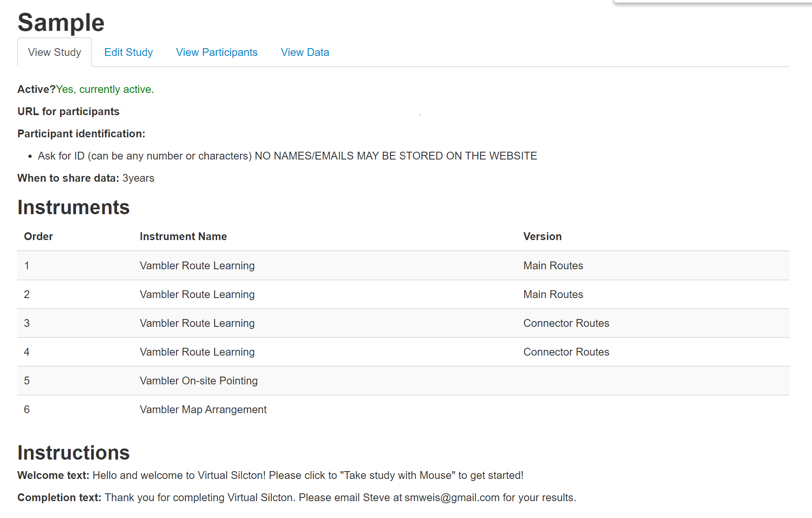Open the Edit Study tab

[x=128, y=52]
